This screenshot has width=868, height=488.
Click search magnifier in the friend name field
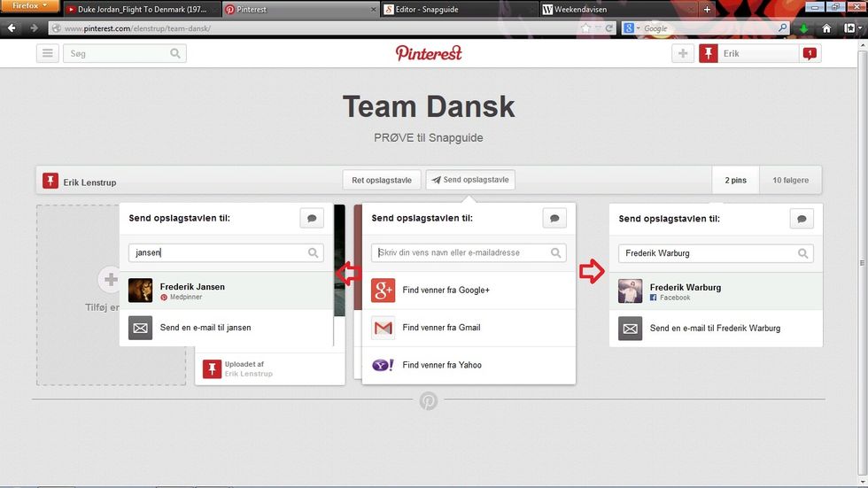click(x=556, y=252)
